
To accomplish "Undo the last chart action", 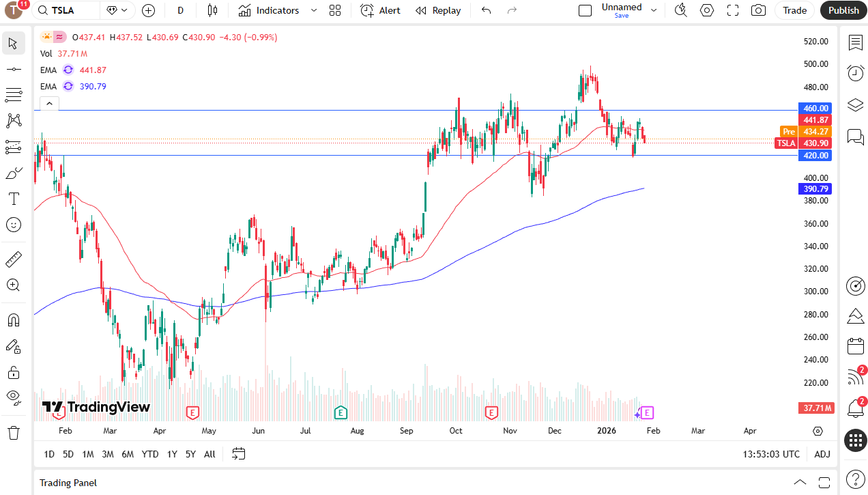I will coord(486,10).
